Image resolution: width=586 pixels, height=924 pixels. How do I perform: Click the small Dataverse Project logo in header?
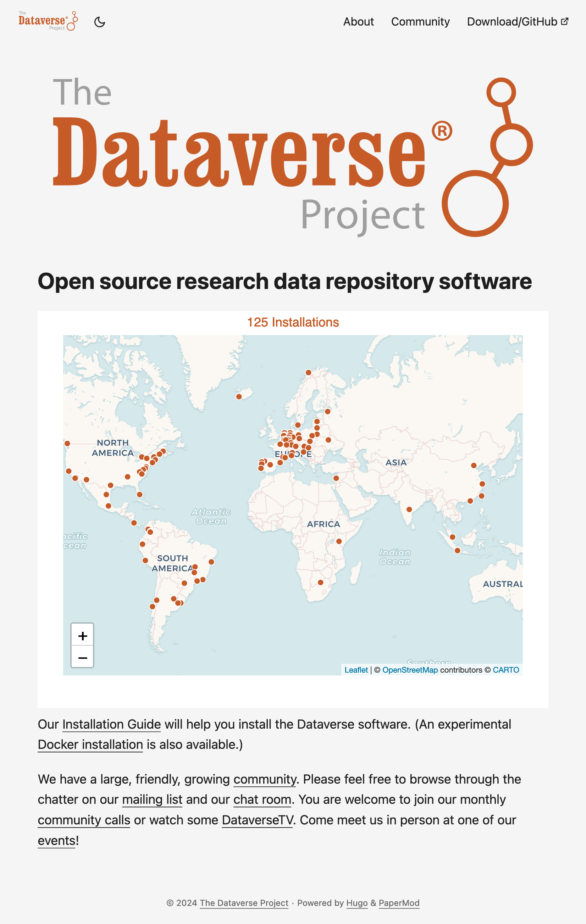coord(48,21)
